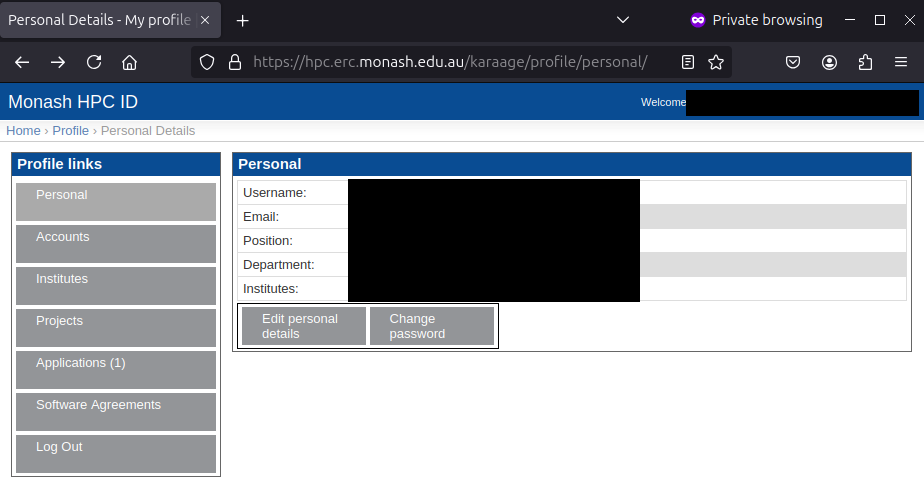
Task: Click the browser forward arrow
Action: tap(58, 62)
